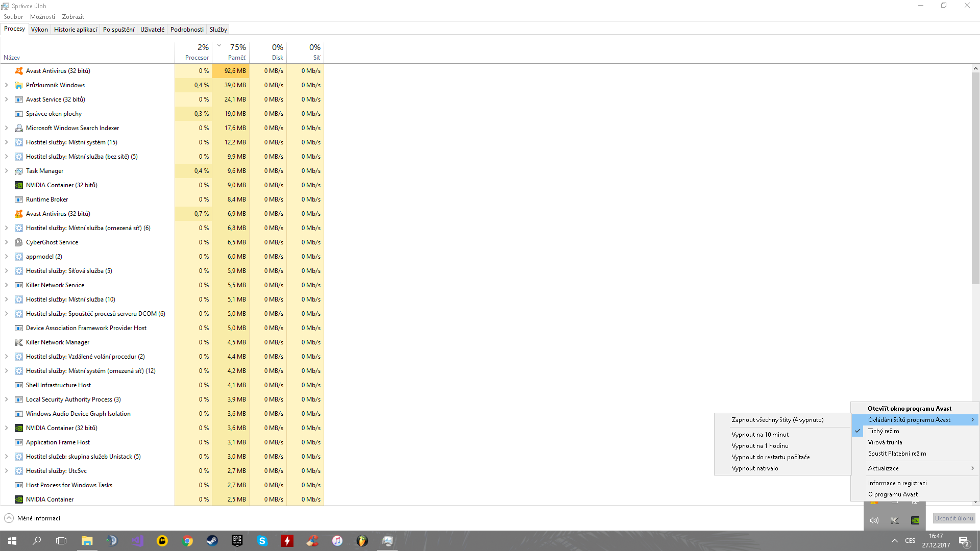Sort by the Disk column header
The image size is (980, 551).
(x=268, y=52)
